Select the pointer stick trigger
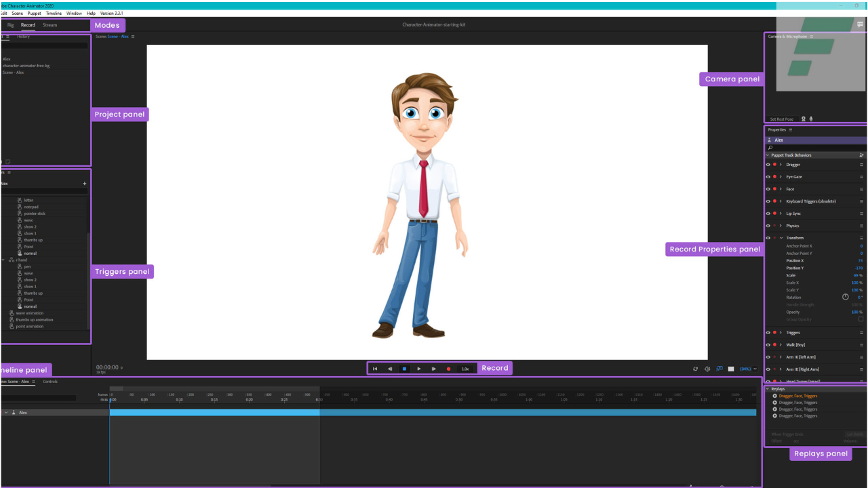This screenshot has width=868, height=488. pyautogui.click(x=34, y=213)
